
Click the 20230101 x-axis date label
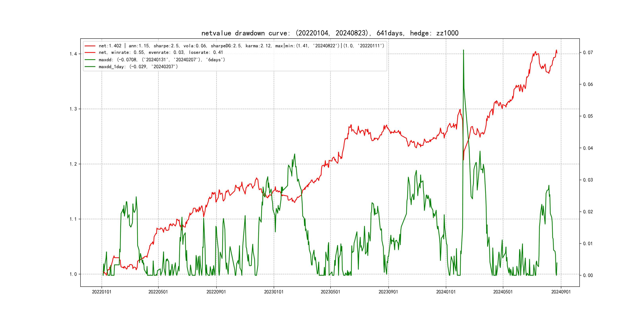coord(274,292)
